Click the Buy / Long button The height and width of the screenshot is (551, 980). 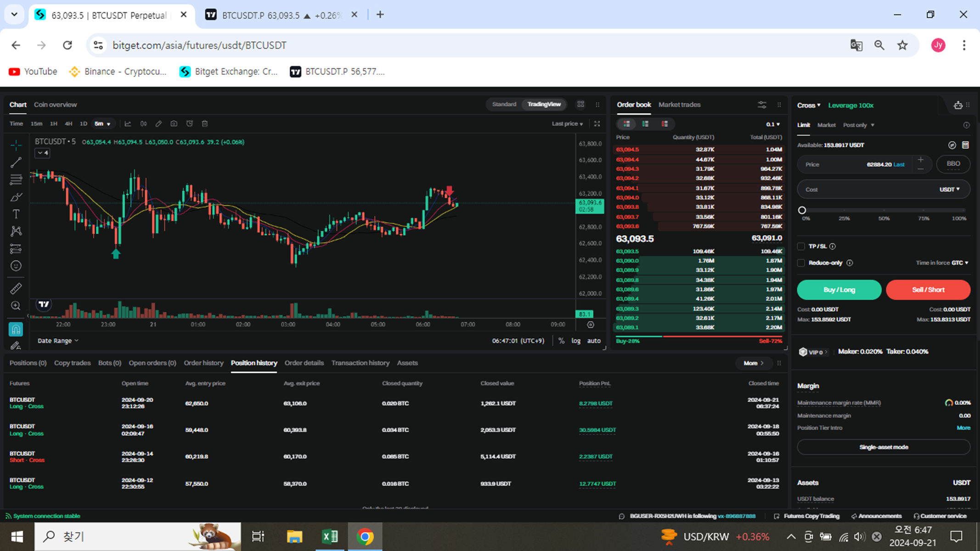tap(839, 290)
